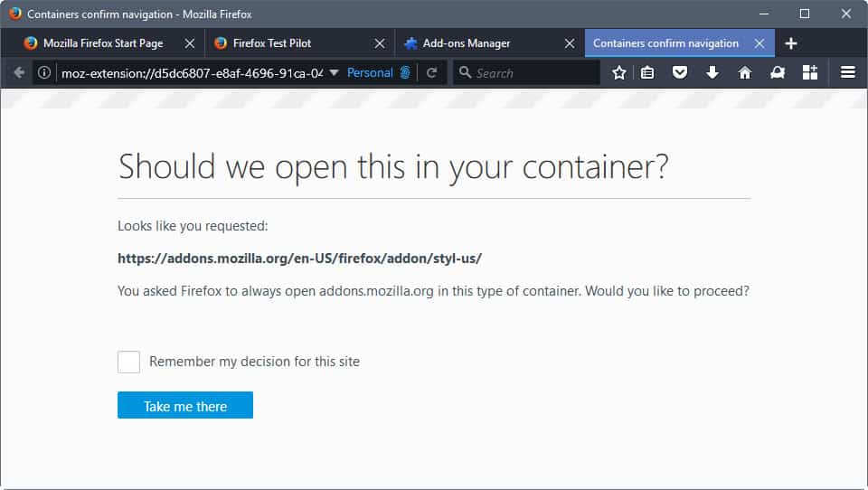Focus the Search input field

tap(526, 72)
